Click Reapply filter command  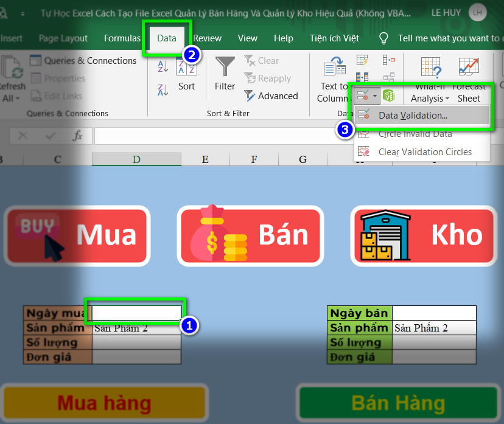point(267,78)
